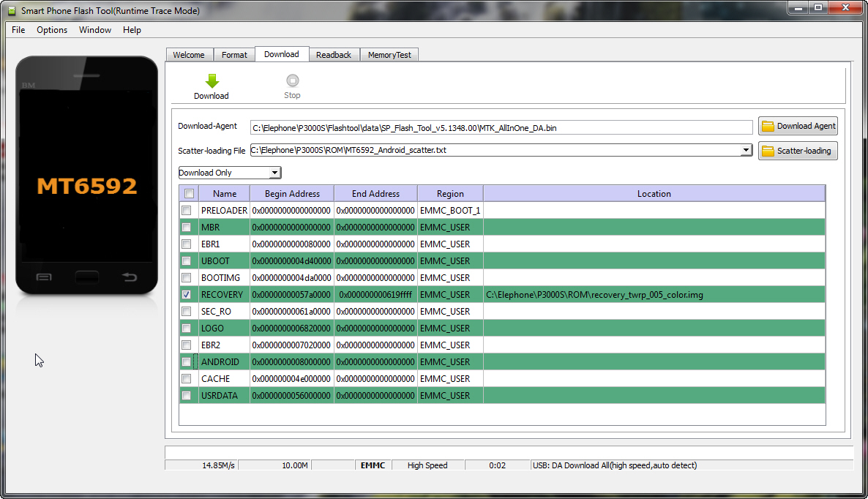Uncheck the RECOVERY partition checkbox
Image resolution: width=868 pixels, height=499 pixels.
tap(187, 294)
